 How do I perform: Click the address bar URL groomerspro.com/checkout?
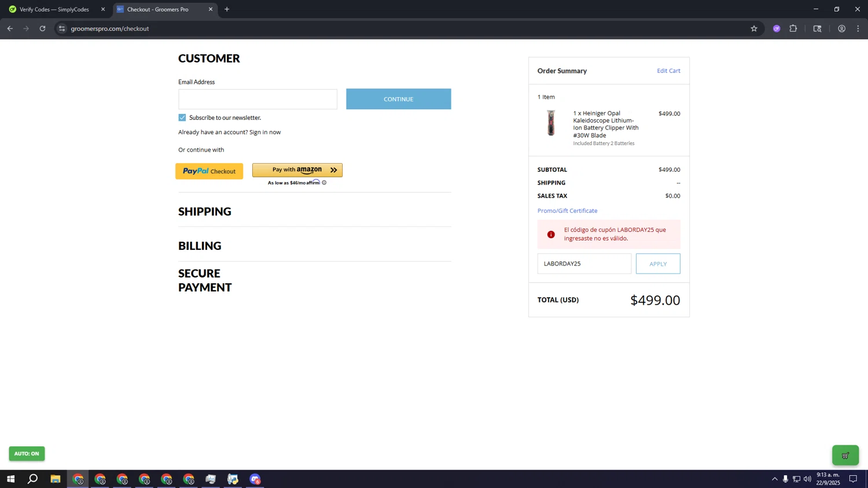(x=110, y=28)
